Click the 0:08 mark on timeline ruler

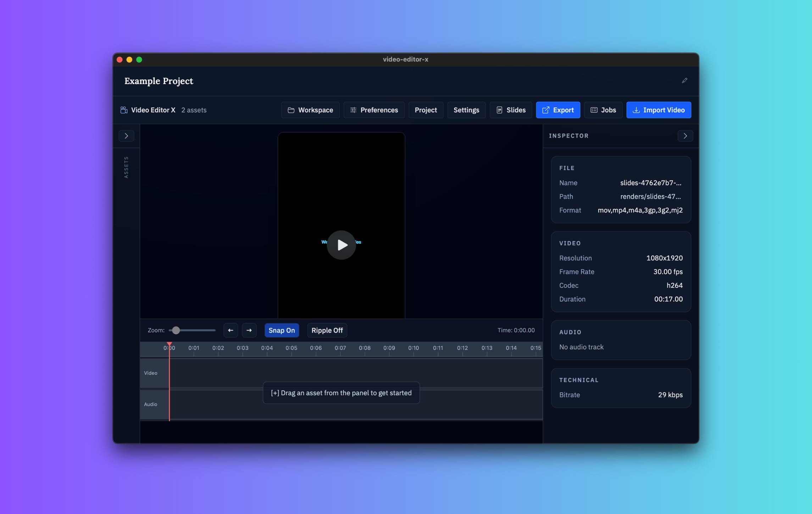click(365, 348)
